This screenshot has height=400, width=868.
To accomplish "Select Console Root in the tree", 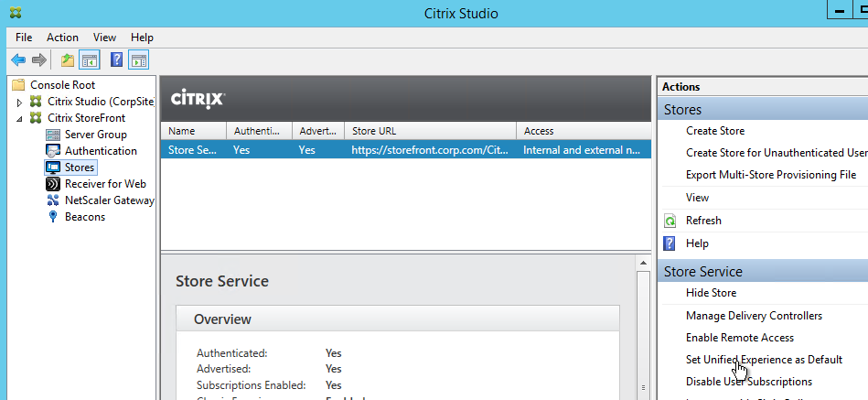I will pos(62,85).
